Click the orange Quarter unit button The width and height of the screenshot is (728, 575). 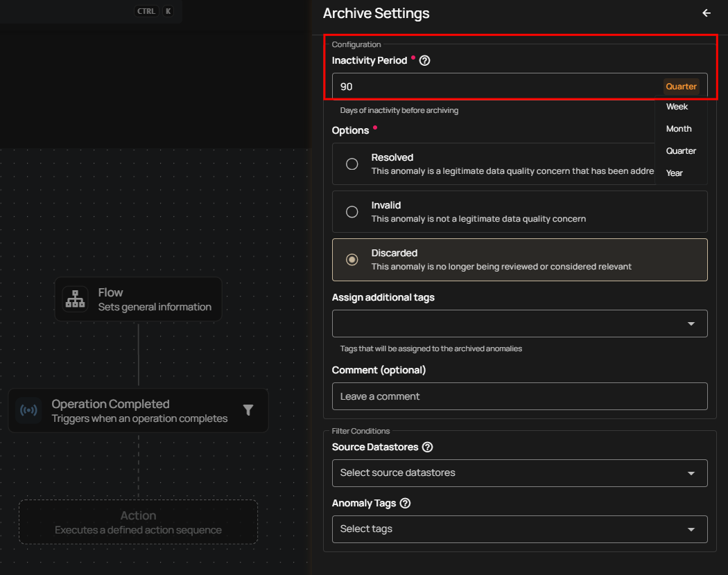coord(681,87)
